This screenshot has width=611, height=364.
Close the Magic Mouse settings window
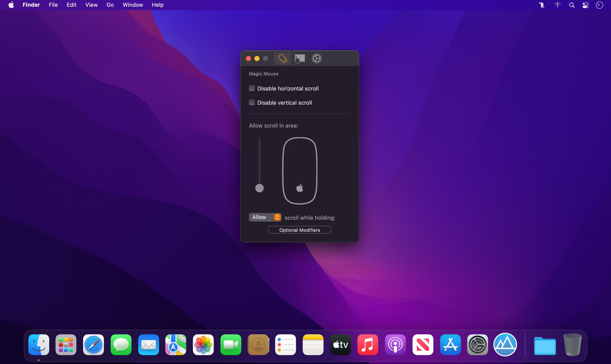tap(248, 59)
